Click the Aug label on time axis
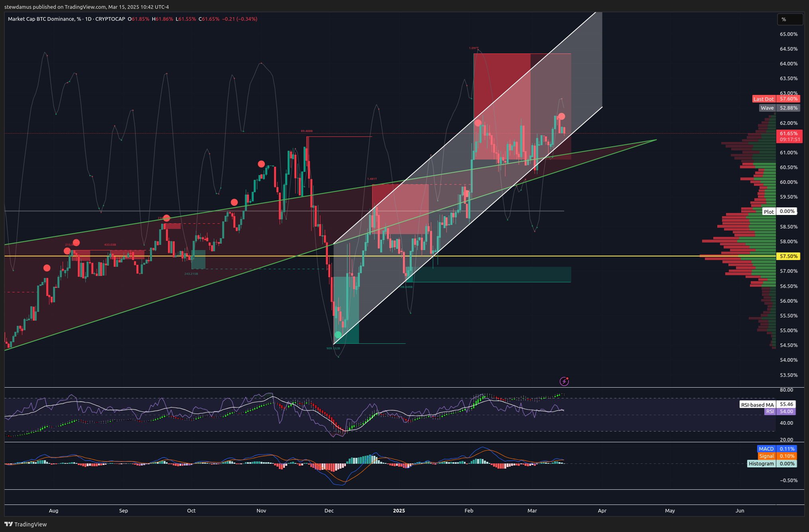The height and width of the screenshot is (532, 809). click(x=53, y=510)
